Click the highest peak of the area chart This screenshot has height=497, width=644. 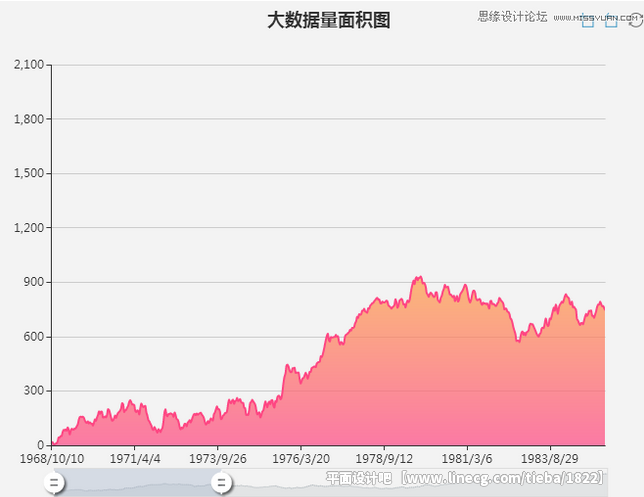tap(420, 278)
